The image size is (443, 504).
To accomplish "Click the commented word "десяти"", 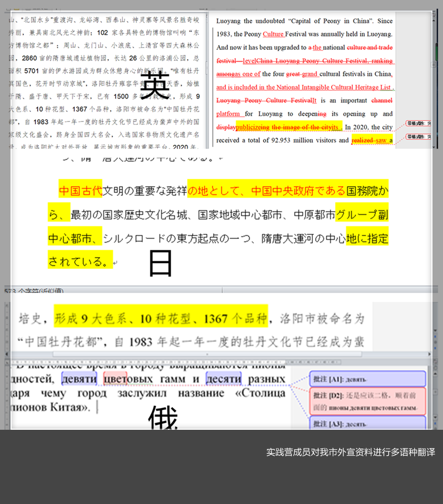I will click(x=223, y=379).
